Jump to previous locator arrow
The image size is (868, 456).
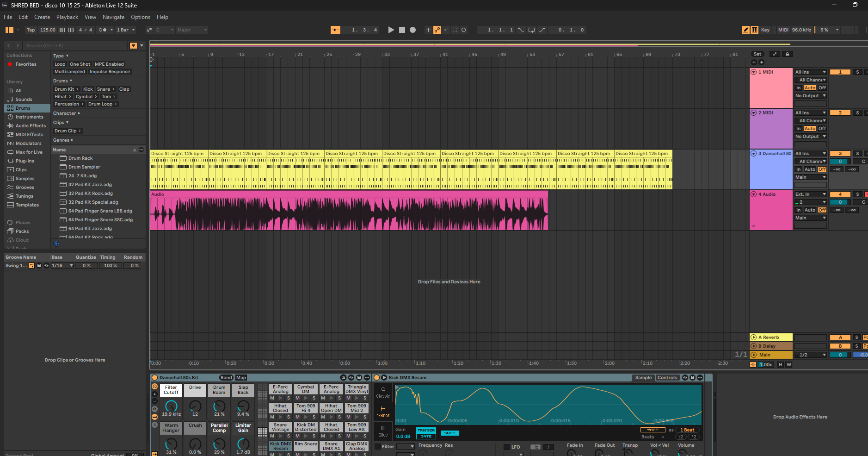tap(754, 62)
